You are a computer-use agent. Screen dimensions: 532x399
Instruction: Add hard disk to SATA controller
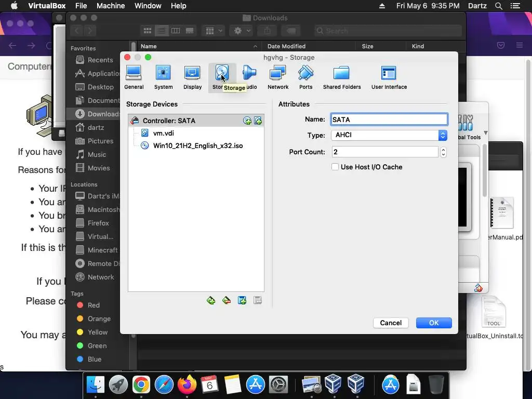tap(258, 121)
